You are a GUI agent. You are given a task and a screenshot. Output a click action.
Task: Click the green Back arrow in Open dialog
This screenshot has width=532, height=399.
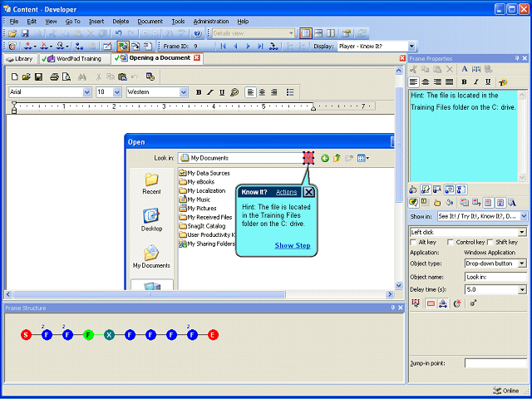pyautogui.click(x=325, y=158)
